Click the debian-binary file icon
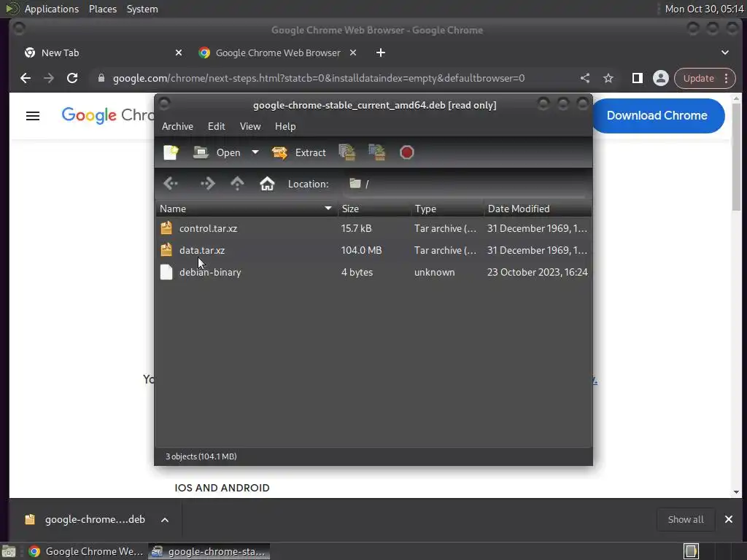747x560 pixels. (x=166, y=273)
